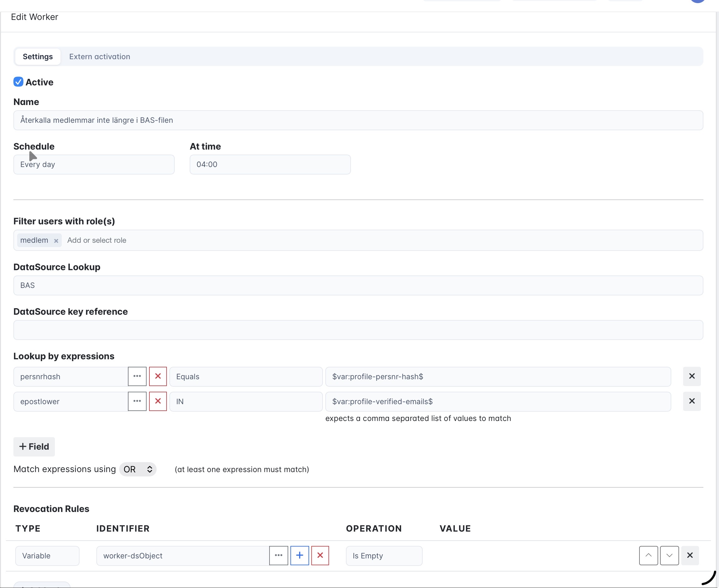719x588 pixels.
Task: Open the OR match expressions selector
Action: tap(138, 470)
